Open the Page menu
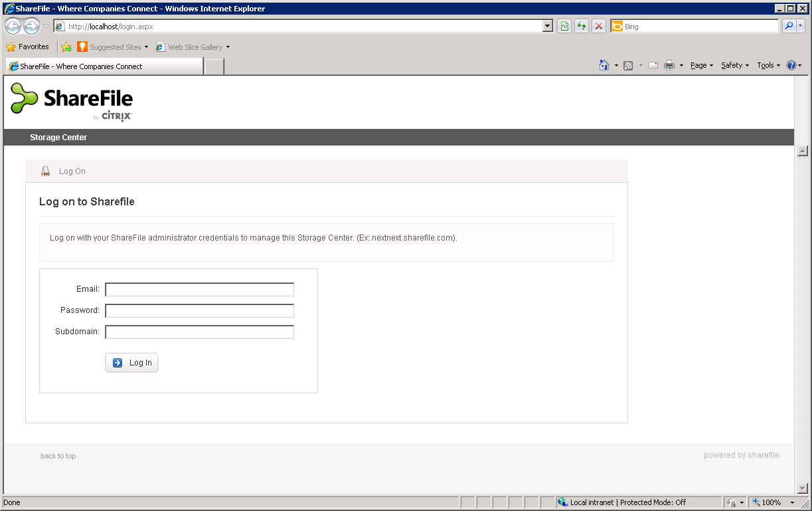812x511 pixels. 702,65
